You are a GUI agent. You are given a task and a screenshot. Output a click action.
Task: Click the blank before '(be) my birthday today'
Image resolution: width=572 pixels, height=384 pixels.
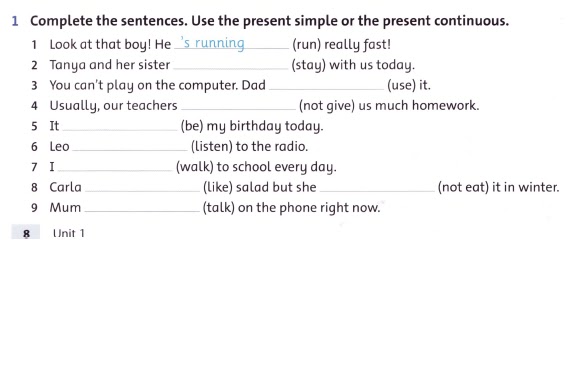tap(120, 126)
